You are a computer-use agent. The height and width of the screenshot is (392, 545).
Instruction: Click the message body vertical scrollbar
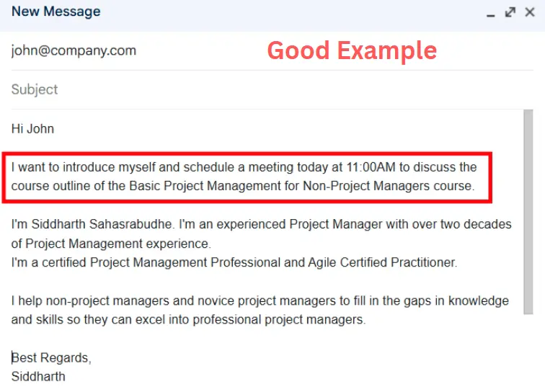click(528, 212)
